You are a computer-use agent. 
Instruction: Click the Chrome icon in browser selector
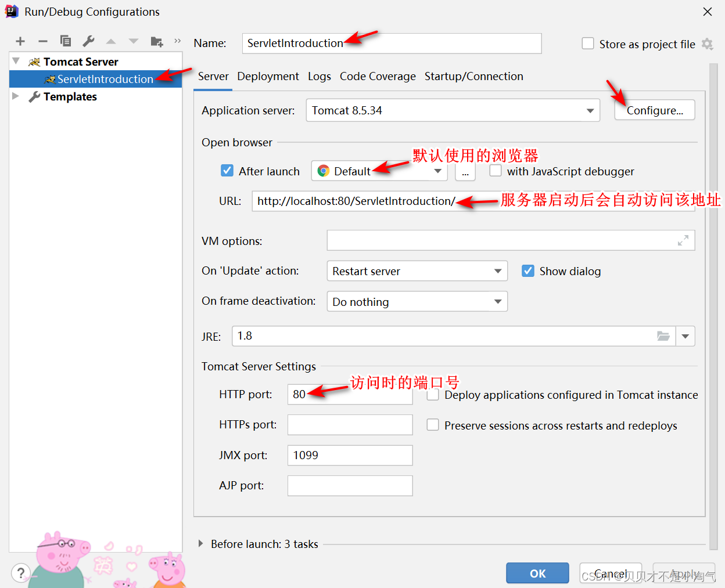click(324, 171)
